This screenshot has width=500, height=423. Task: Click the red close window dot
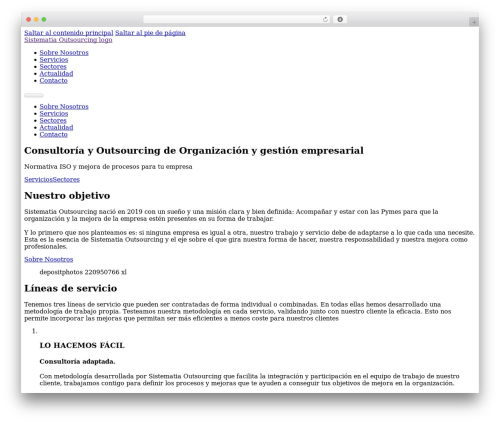point(29,19)
